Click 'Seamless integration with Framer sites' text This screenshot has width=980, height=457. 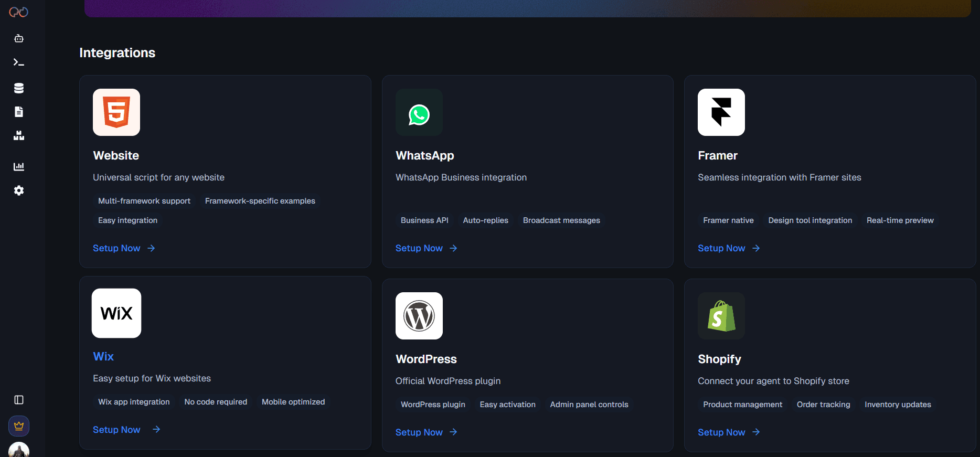click(x=780, y=178)
